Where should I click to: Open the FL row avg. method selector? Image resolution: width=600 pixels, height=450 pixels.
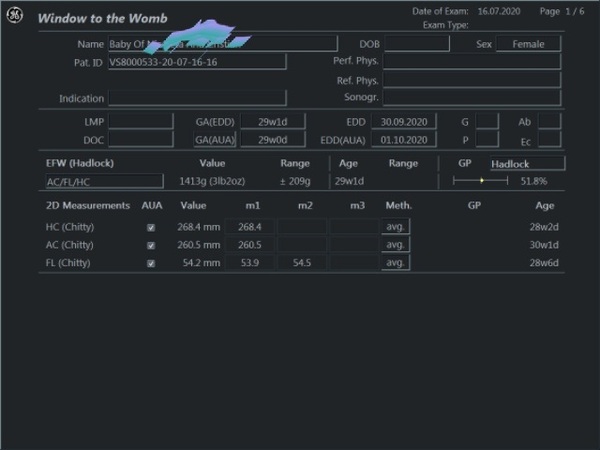point(396,262)
